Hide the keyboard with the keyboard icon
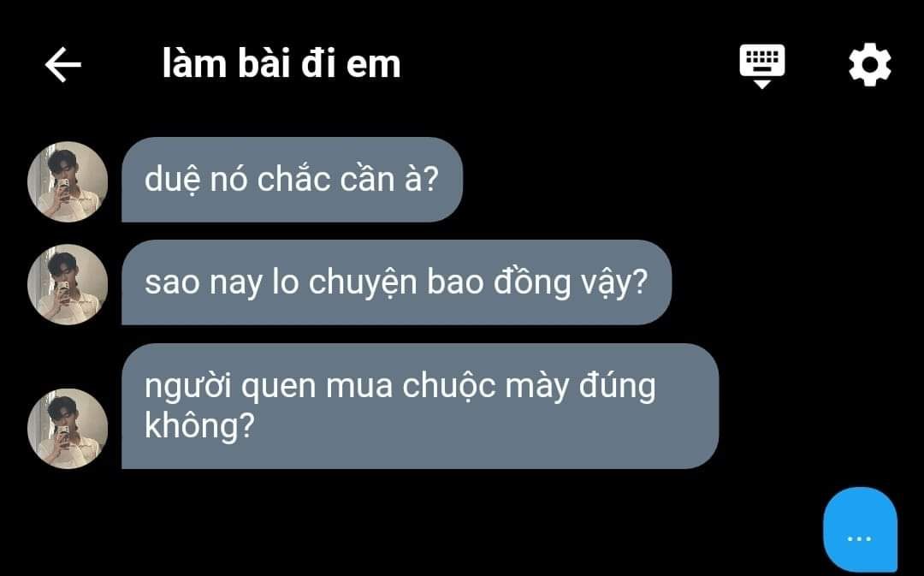This screenshot has width=924, height=576. (762, 65)
